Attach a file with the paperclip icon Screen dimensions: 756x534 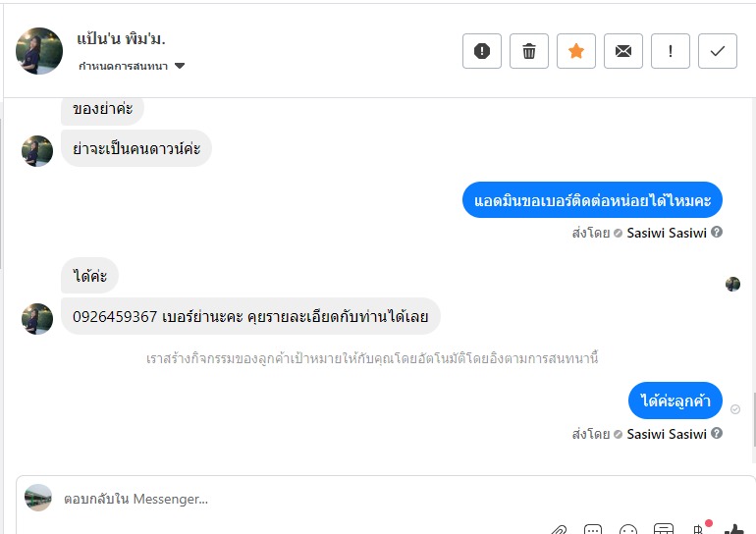point(558,529)
